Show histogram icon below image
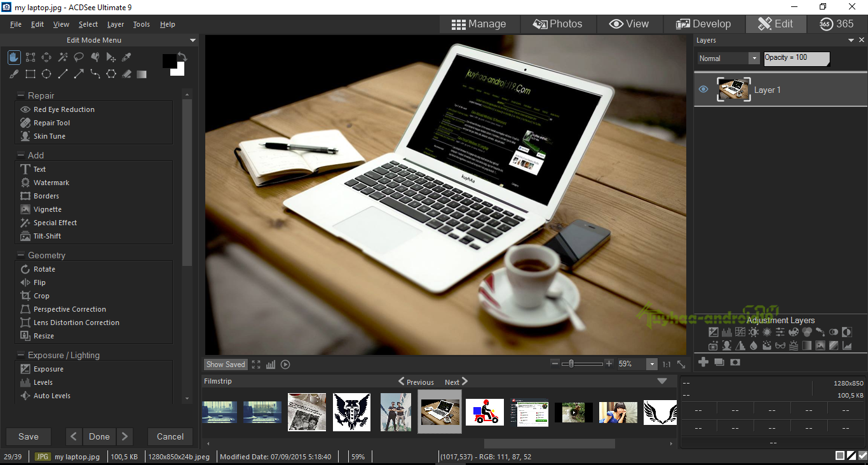868x465 pixels. pos(271,364)
